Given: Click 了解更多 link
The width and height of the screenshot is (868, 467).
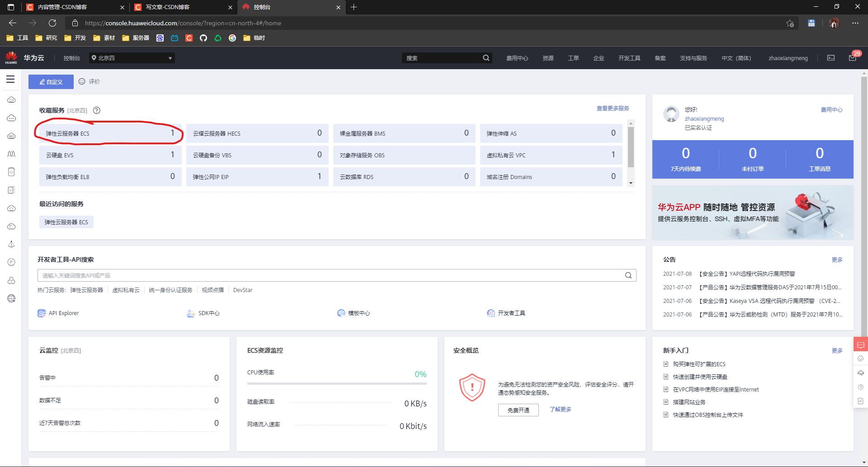Looking at the screenshot, I should 560,409.
